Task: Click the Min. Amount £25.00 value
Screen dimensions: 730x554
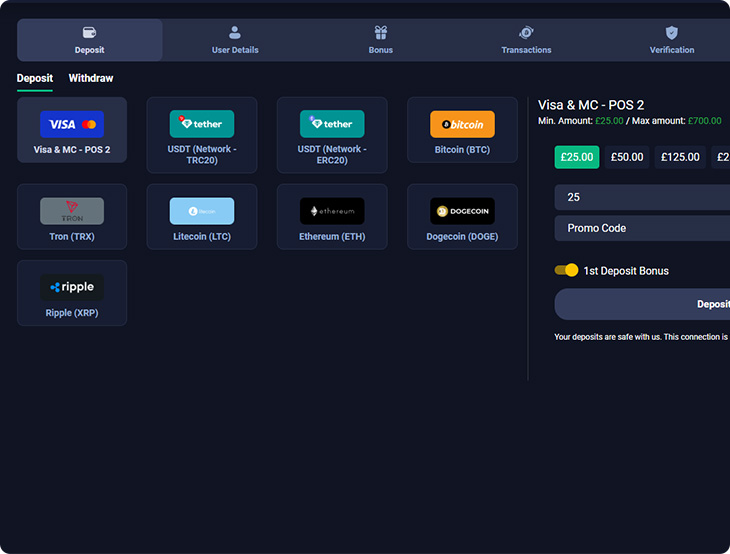Action: click(x=609, y=121)
